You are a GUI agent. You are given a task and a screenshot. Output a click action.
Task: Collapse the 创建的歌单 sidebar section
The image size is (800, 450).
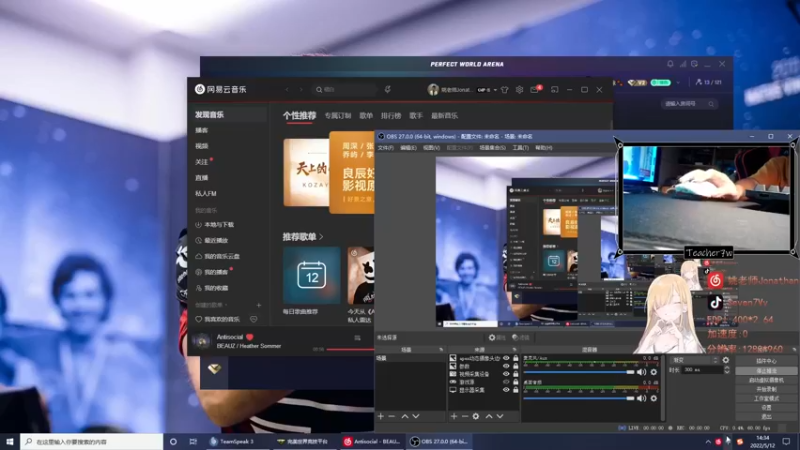tap(226, 305)
